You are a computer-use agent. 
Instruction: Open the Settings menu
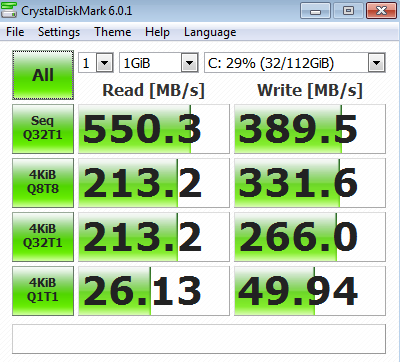tap(59, 32)
